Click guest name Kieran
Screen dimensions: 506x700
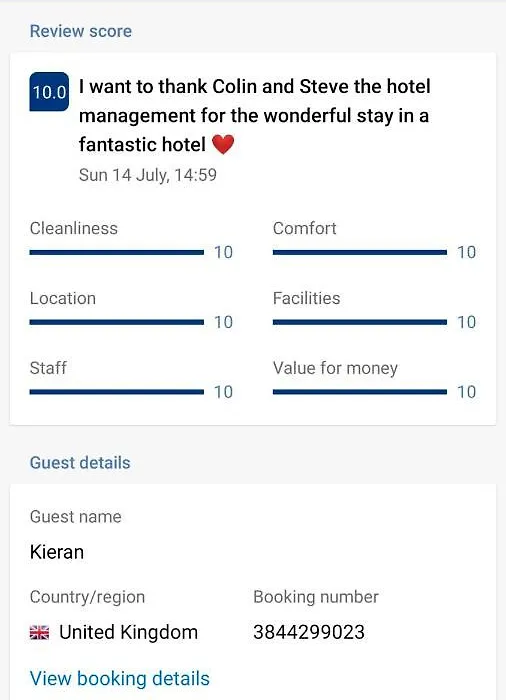point(57,552)
